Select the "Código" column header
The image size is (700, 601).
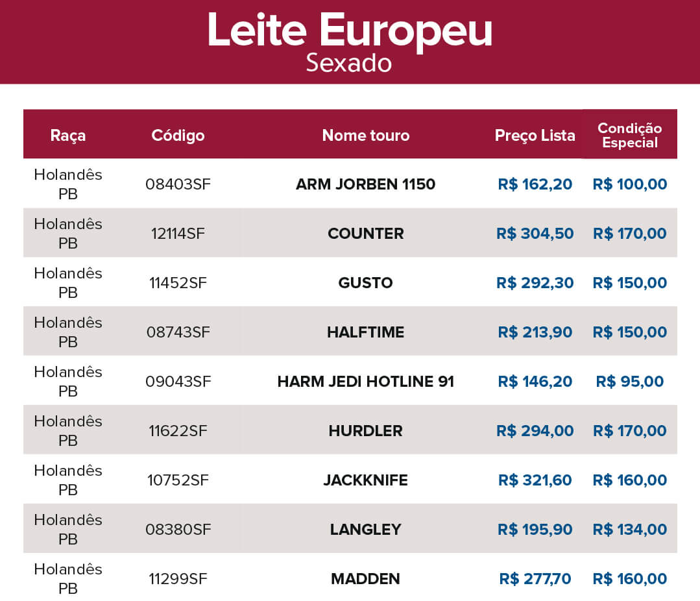[178, 135]
